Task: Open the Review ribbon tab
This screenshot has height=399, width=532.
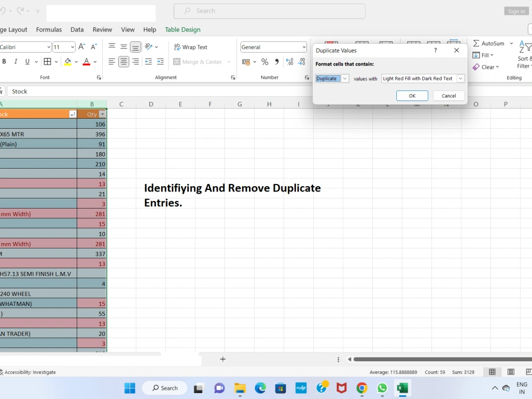Action: tap(102, 30)
